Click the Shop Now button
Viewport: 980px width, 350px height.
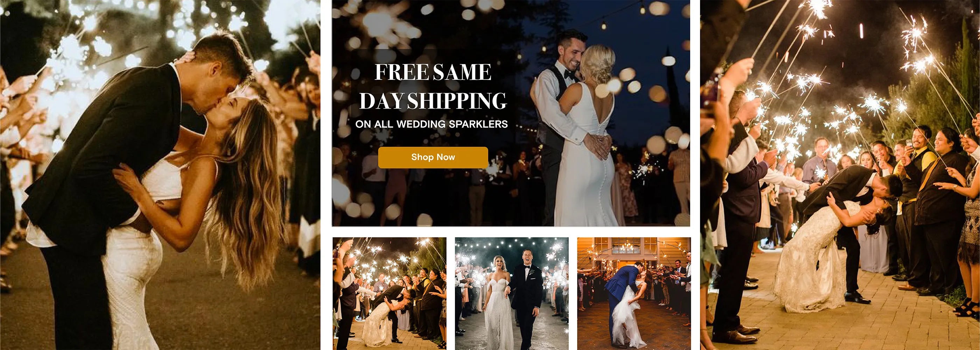(433, 157)
